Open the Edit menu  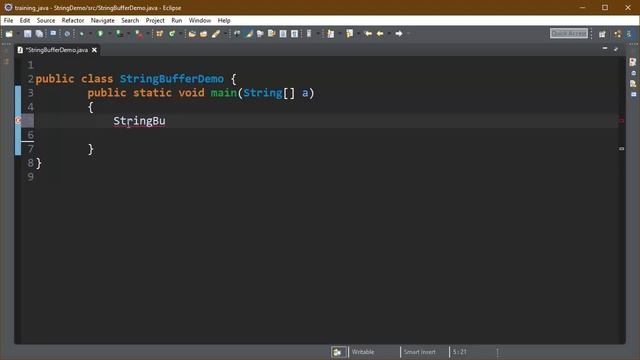coord(24,20)
